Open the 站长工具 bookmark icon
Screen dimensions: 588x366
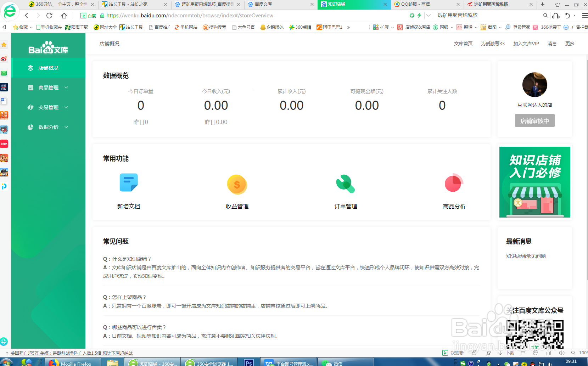(122, 27)
